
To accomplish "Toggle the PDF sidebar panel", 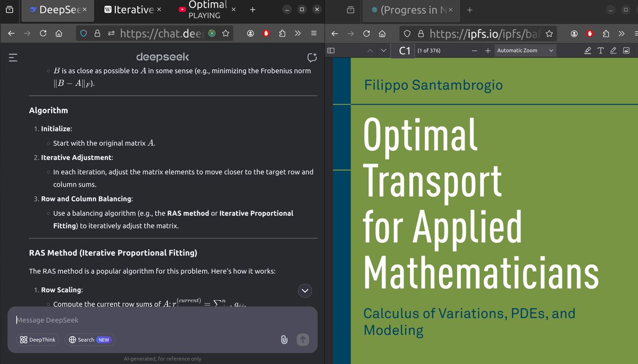I will pos(331,50).
